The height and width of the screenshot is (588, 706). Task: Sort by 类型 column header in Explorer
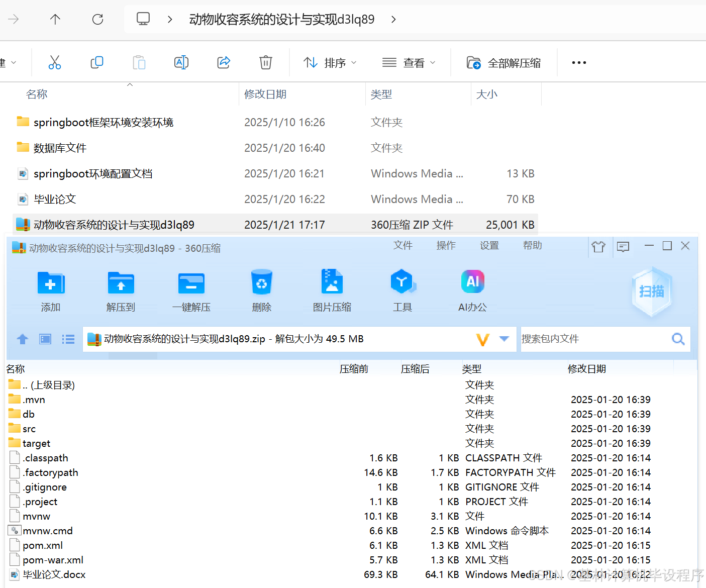(381, 94)
